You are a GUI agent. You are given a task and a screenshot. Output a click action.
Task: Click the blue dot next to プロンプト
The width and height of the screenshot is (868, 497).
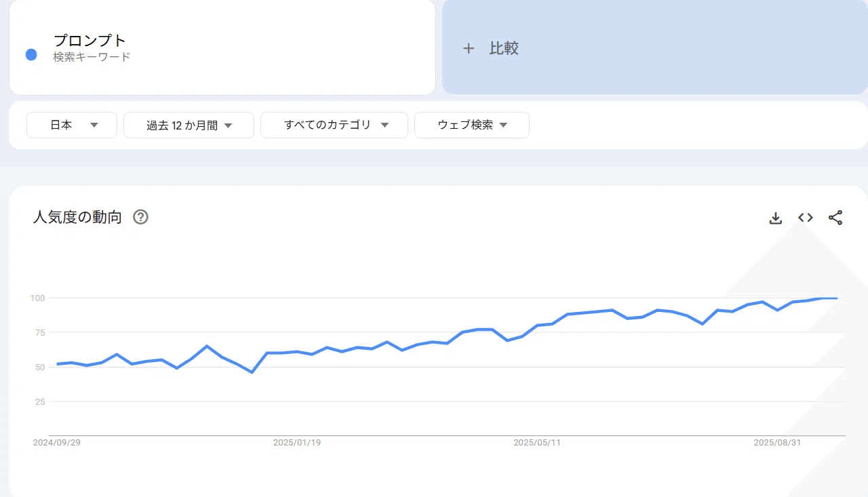(x=31, y=55)
